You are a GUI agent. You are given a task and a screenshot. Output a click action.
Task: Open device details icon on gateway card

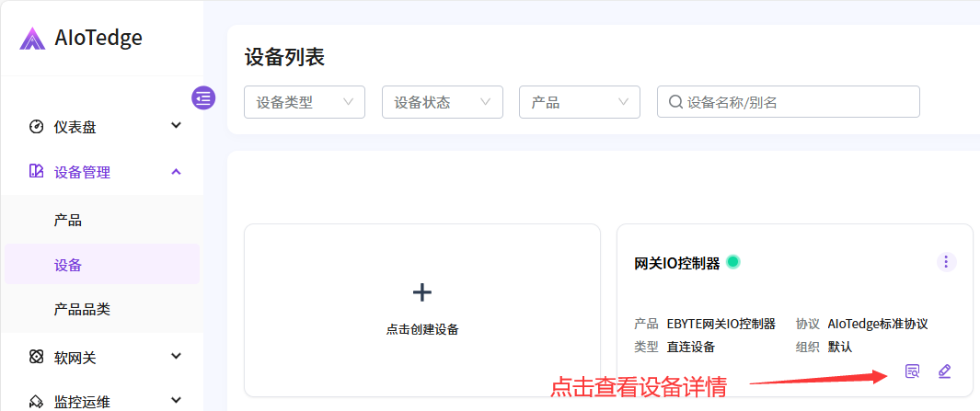point(912,371)
